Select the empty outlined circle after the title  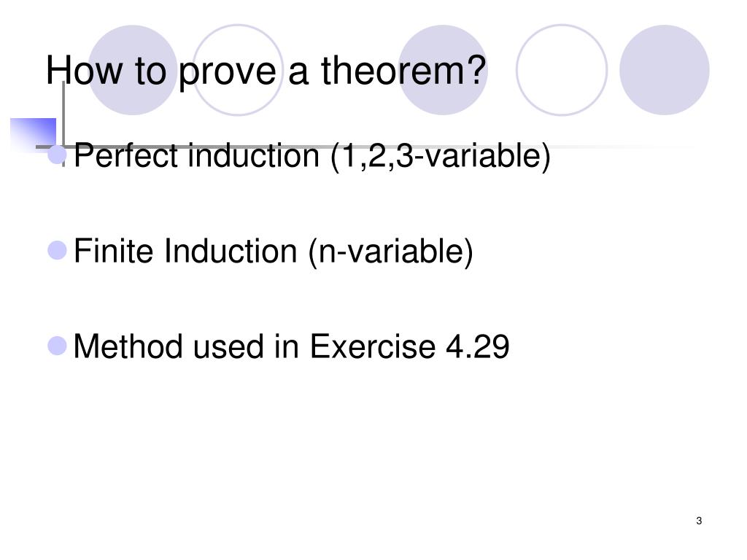coord(562,70)
